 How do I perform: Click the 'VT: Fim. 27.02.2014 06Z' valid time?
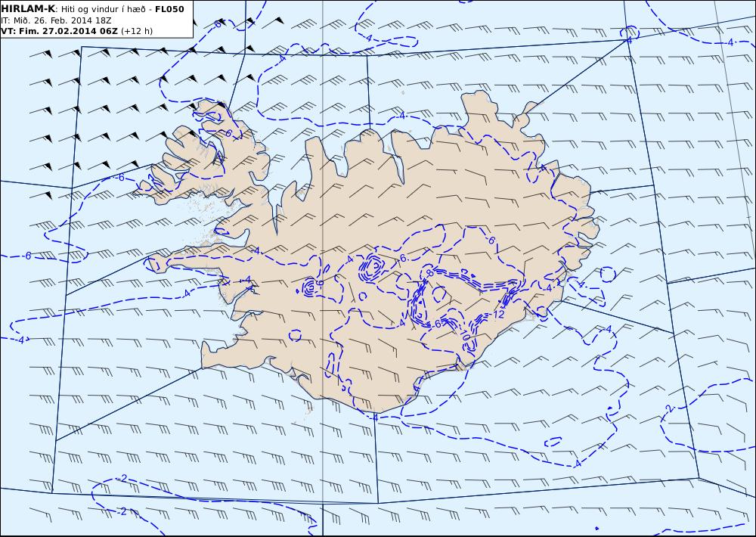(x=59, y=31)
